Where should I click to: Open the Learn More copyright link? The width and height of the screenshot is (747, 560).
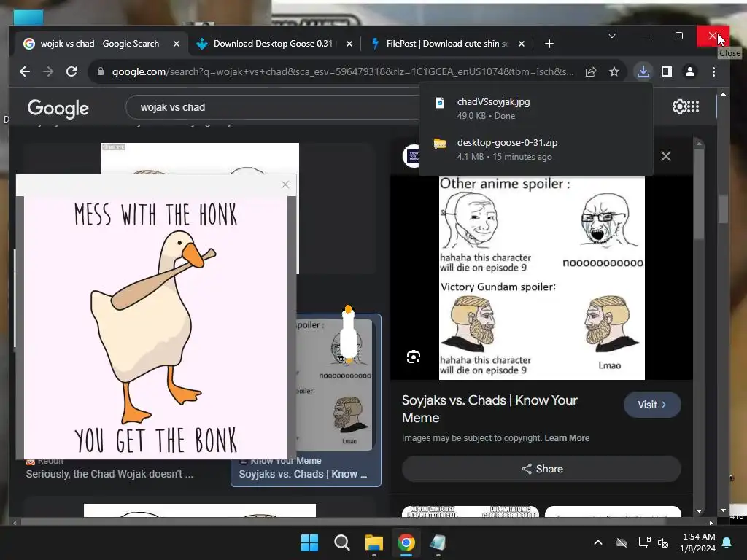(x=567, y=438)
